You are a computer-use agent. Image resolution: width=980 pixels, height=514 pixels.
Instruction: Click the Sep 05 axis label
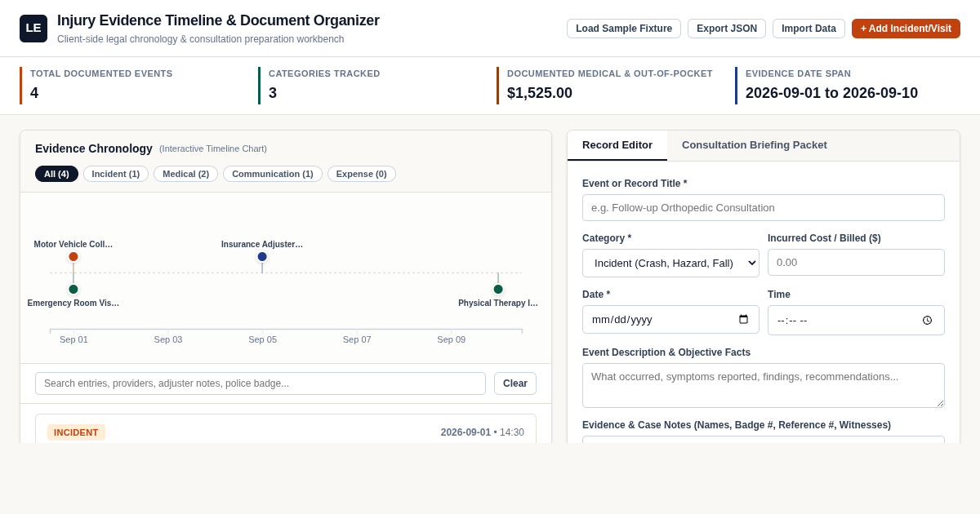pos(263,339)
